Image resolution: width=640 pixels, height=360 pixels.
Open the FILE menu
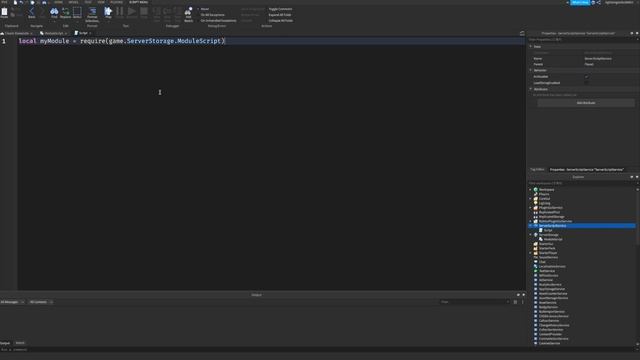(4, 2)
